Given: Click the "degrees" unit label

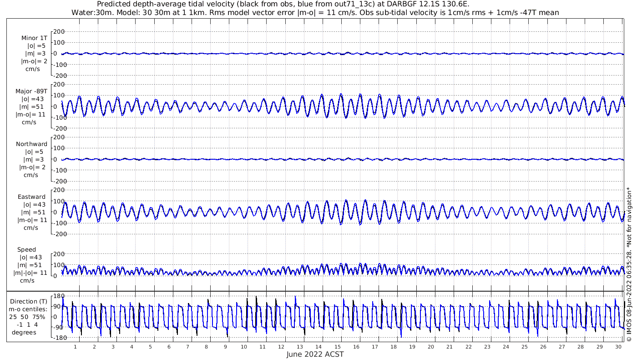Looking at the screenshot, I should coord(24,333).
